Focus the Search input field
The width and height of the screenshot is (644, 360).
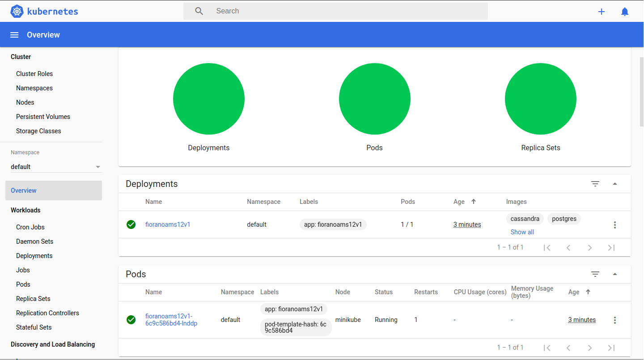click(335, 11)
